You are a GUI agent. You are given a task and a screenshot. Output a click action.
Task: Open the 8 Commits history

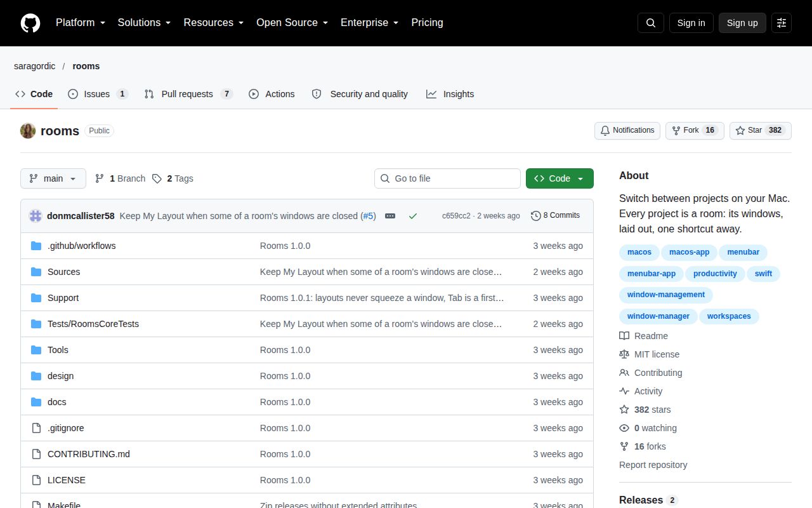pyautogui.click(x=555, y=216)
